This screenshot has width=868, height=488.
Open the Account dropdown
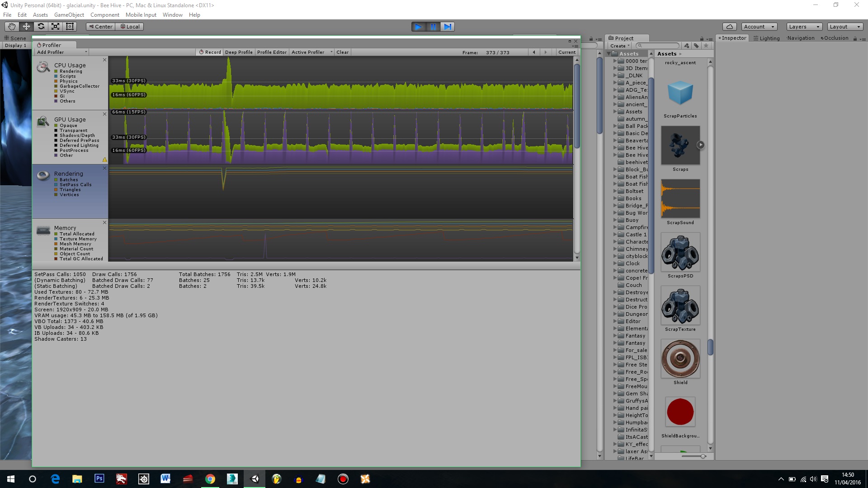click(x=759, y=27)
